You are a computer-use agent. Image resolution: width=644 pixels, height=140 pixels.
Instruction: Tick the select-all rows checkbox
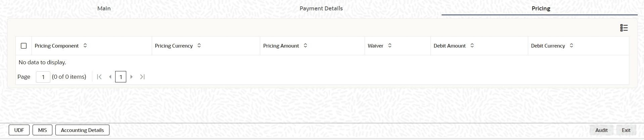(24, 46)
